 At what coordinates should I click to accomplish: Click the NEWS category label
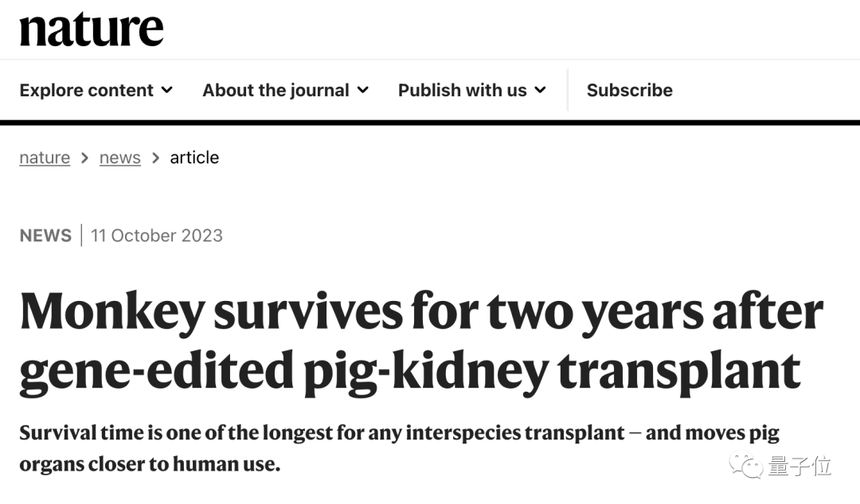pos(45,236)
